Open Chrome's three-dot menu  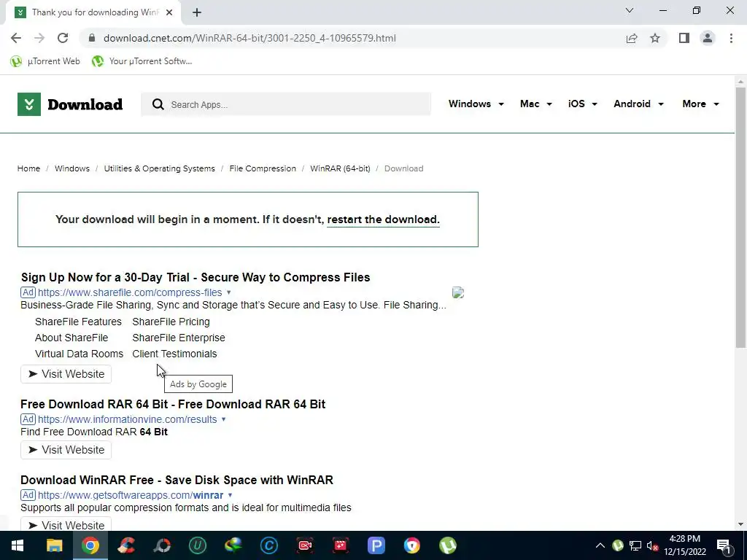point(731,38)
